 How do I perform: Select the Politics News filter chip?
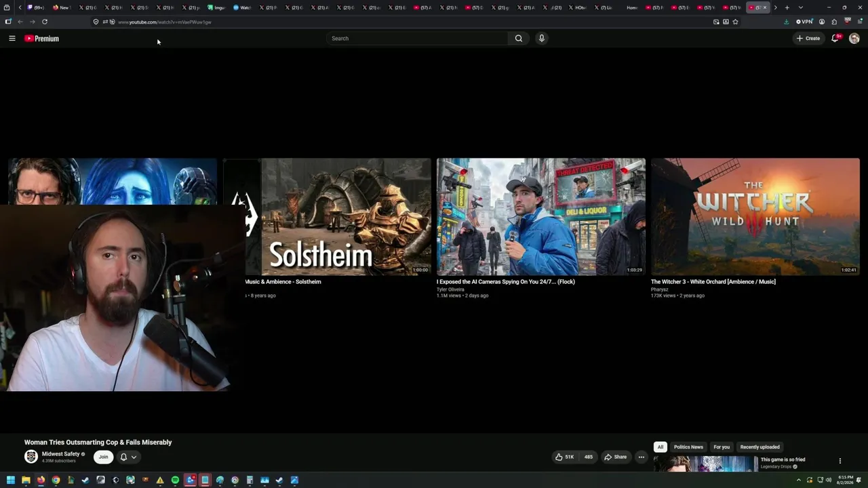[688, 447]
